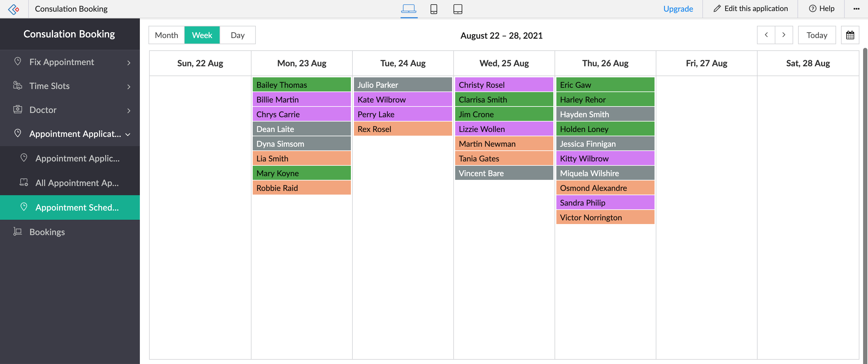Viewport: 868px width, 364px height.
Task: Select the Sandra Philip event
Action: coord(605,203)
